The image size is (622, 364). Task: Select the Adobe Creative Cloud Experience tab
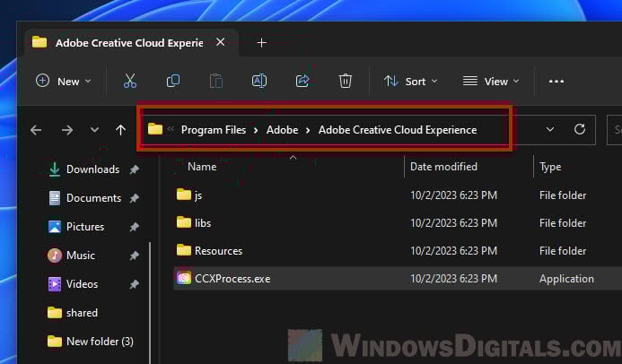129,43
